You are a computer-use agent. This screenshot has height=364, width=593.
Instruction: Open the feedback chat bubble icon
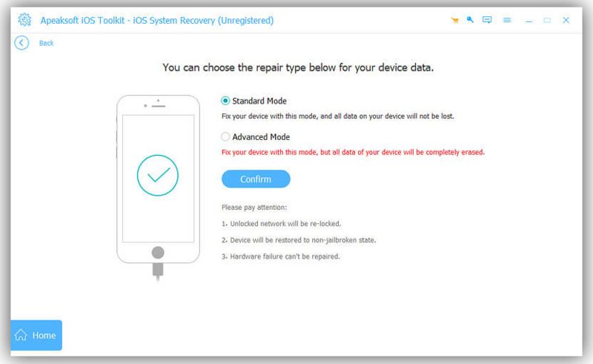click(x=487, y=20)
